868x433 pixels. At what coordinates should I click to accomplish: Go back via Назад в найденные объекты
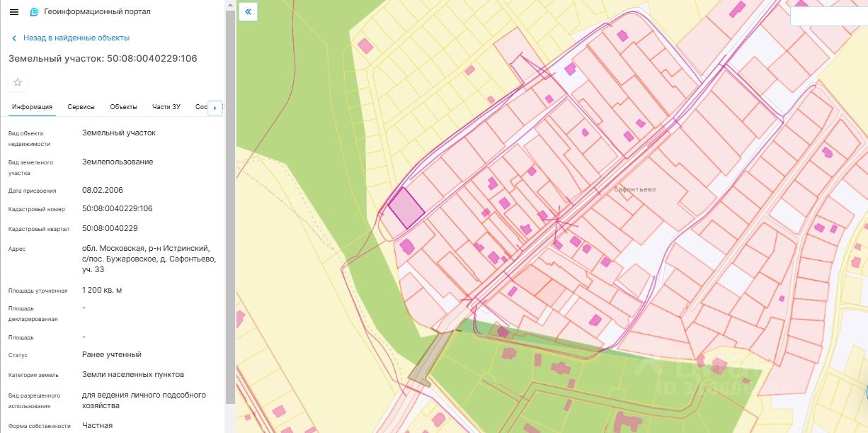pos(76,38)
